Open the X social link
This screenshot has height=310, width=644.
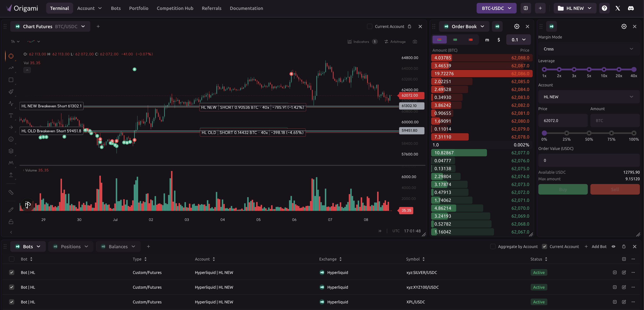(x=618, y=8)
